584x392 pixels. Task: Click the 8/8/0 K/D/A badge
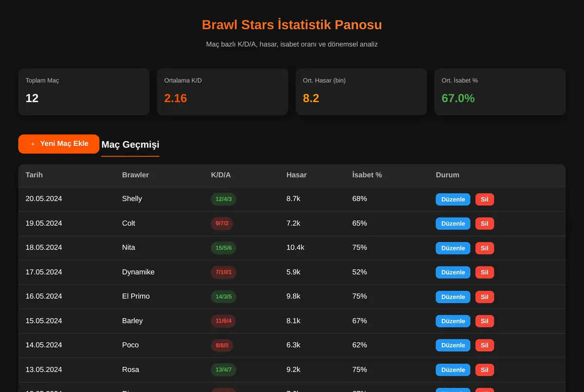[x=222, y=345]
